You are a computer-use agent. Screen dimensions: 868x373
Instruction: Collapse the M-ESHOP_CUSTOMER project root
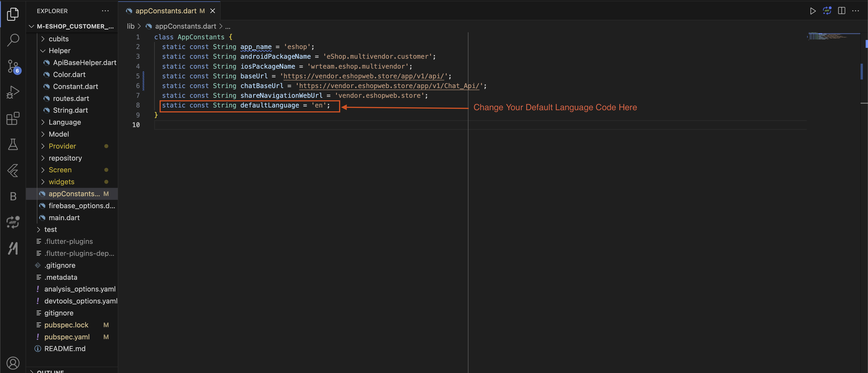(x=75, y=26)
